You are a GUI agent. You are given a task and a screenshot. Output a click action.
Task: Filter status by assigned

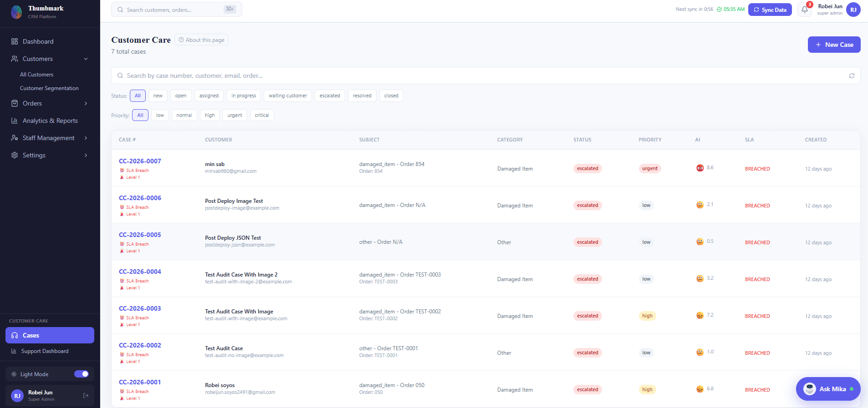point(209,96)
